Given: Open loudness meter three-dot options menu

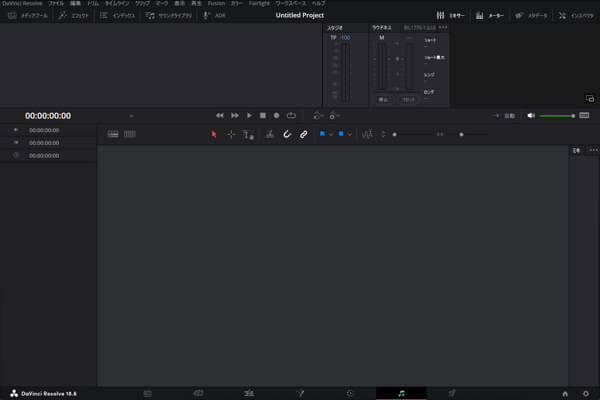Looking at the screenshot, I should tap(443, 27).
